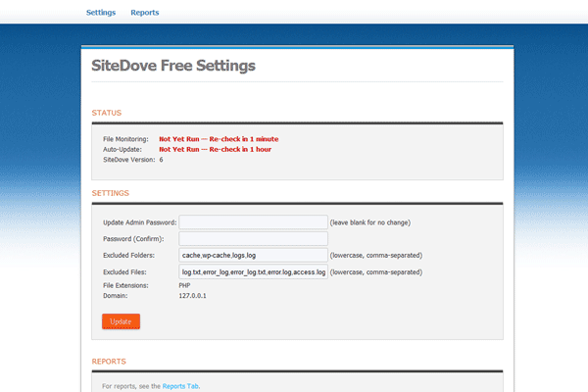
Task: Switch to the Reports tab
Action: click(x=144, y=13)
